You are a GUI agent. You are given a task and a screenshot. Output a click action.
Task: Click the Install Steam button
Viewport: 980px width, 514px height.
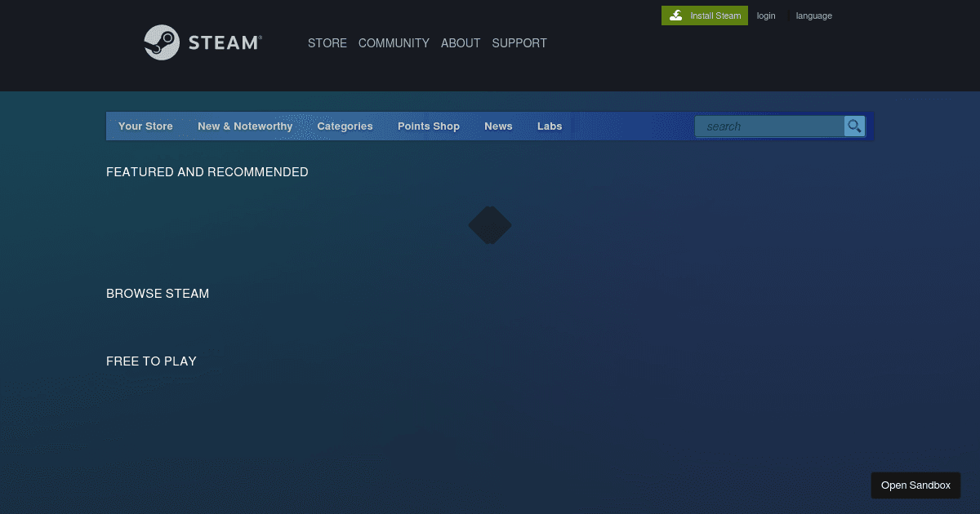(x=704, y=16)
